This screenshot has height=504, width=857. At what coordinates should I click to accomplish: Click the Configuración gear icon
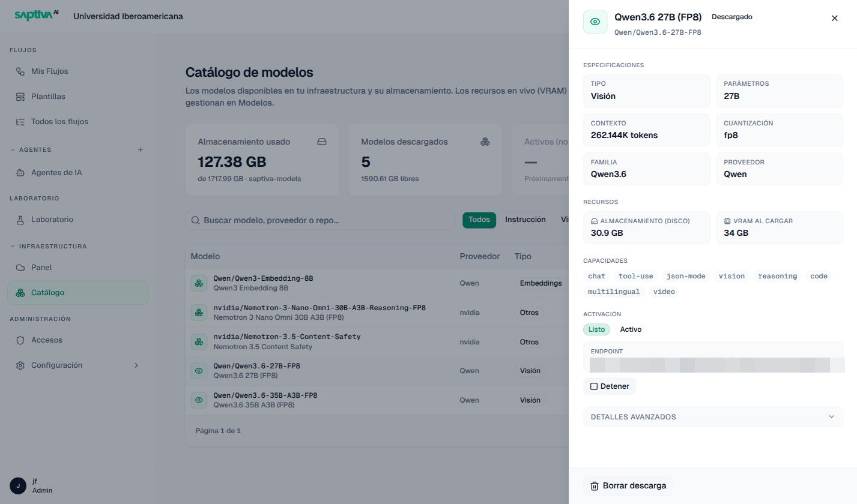click(x=20, y=365)
